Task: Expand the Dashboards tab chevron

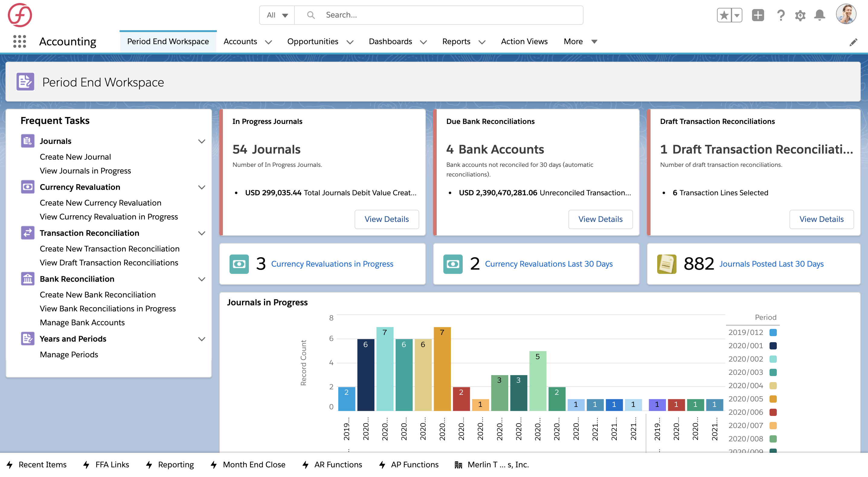Action: pyautogui.click(x=423, y=42)
